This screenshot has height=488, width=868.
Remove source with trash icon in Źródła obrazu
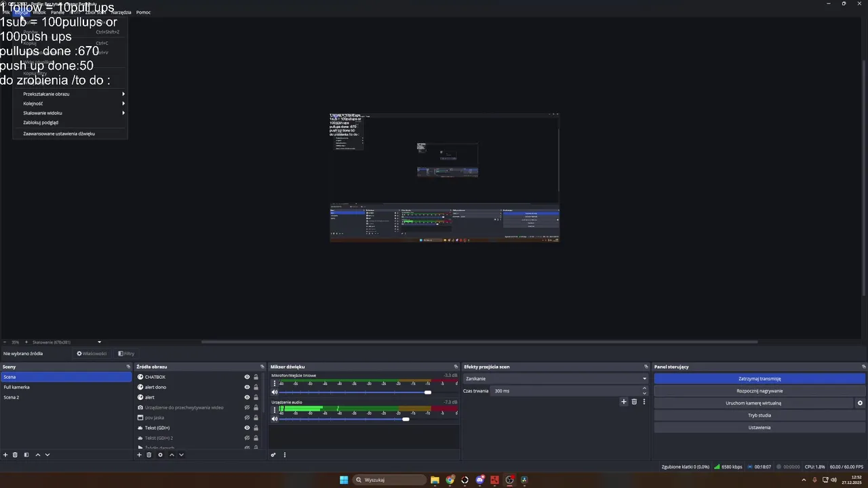click(x=149, y=455)
